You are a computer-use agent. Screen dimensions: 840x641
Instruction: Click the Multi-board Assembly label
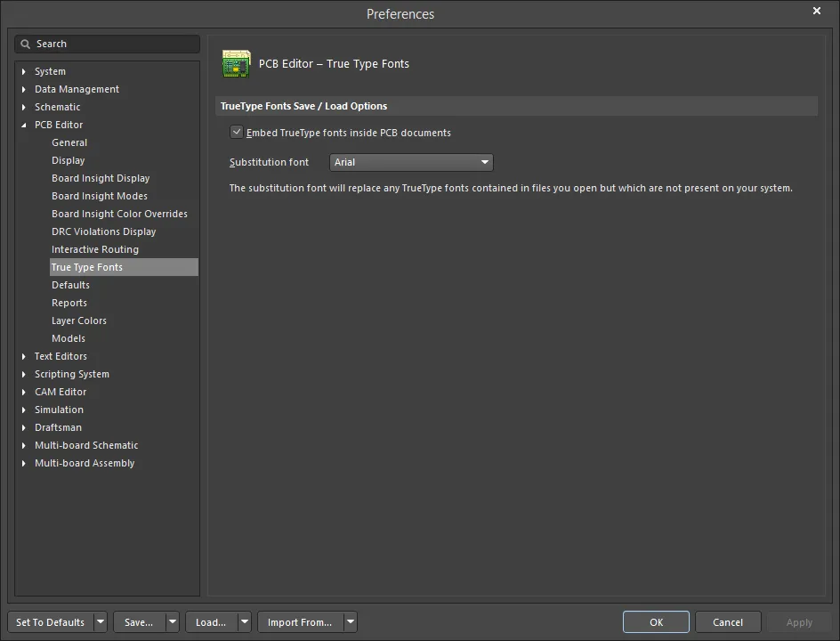tap(85, 463)
